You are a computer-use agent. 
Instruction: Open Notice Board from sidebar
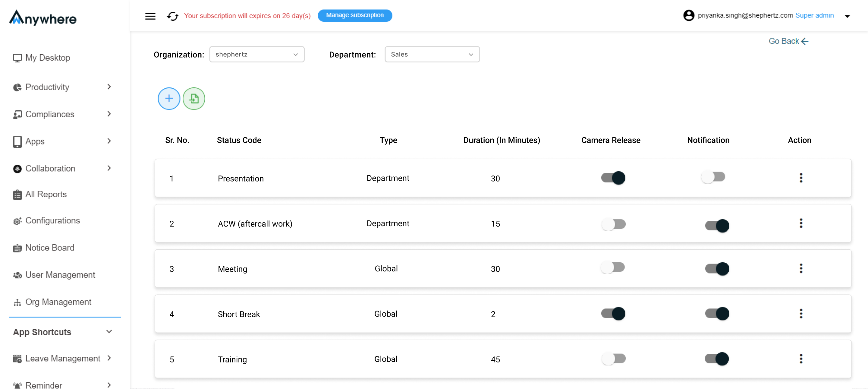click(x=50, y=248)
